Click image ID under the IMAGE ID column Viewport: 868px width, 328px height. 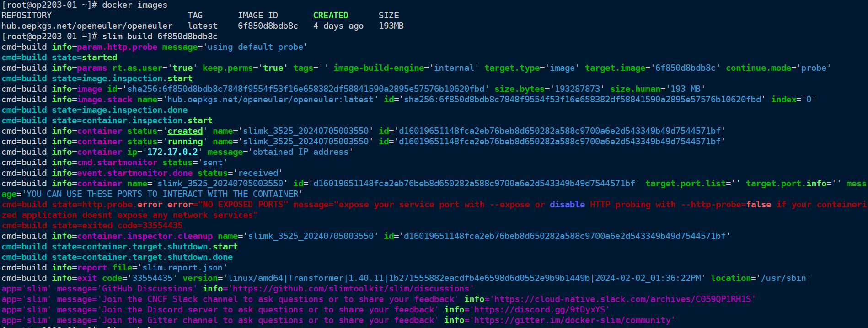(268, 26)
